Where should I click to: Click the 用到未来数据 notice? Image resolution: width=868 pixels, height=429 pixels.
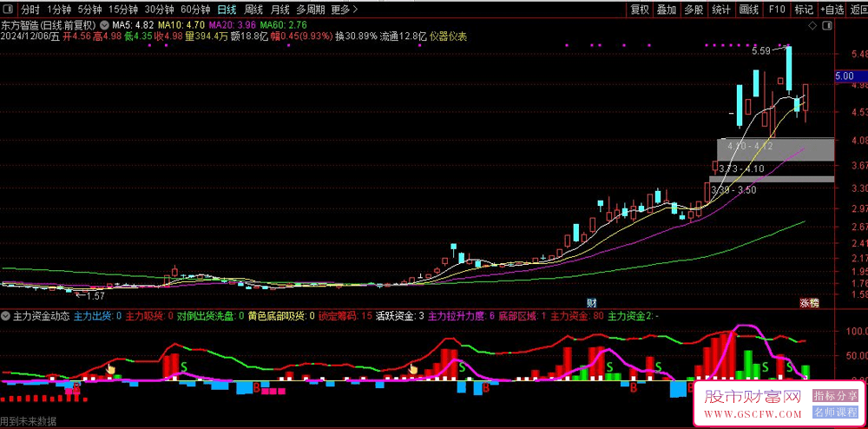pos(29,422)
